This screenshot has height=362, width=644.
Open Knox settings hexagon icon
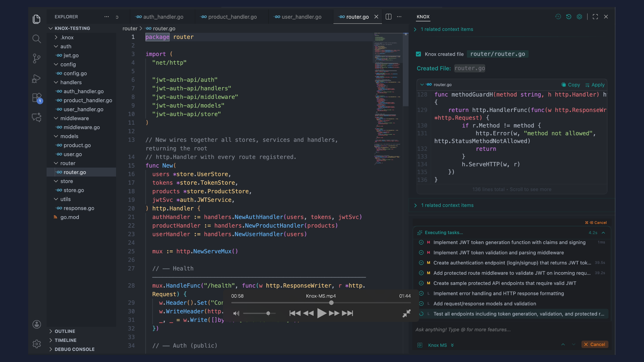point(580,16)
